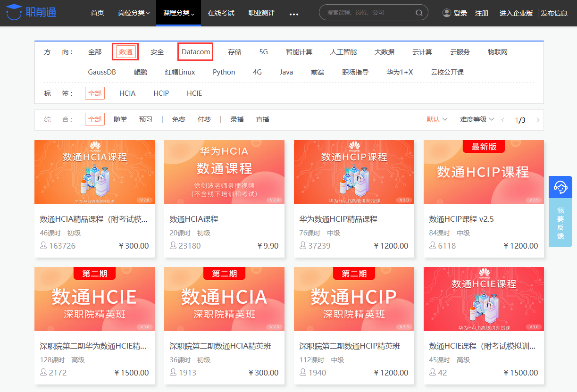Enable the 免费 (free) course filter

[x=178, y=119]
